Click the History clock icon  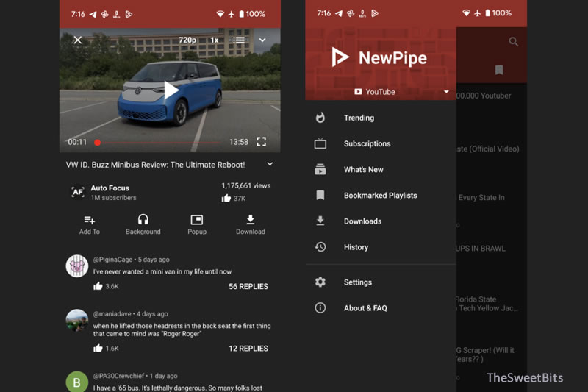pyautogui.click(x=320, y=247)
